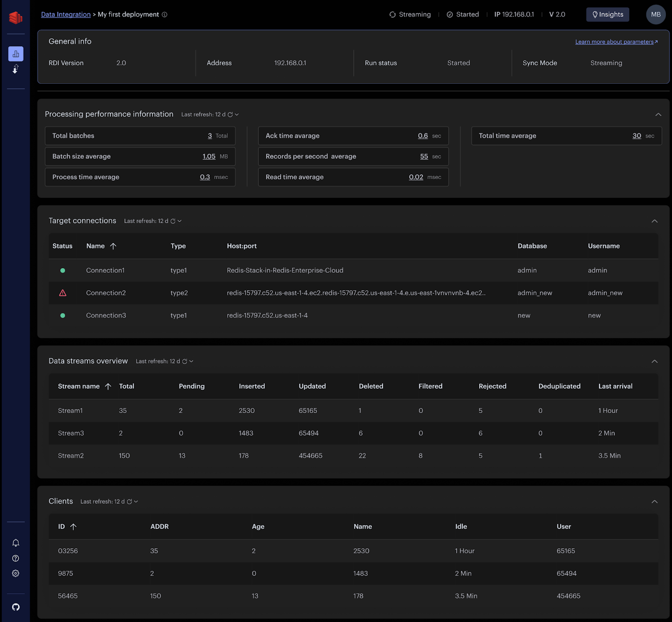Go to Data Integration breadcrumb link
The width and height of the screenshot is (672, 622).
(x=66, y=15)
